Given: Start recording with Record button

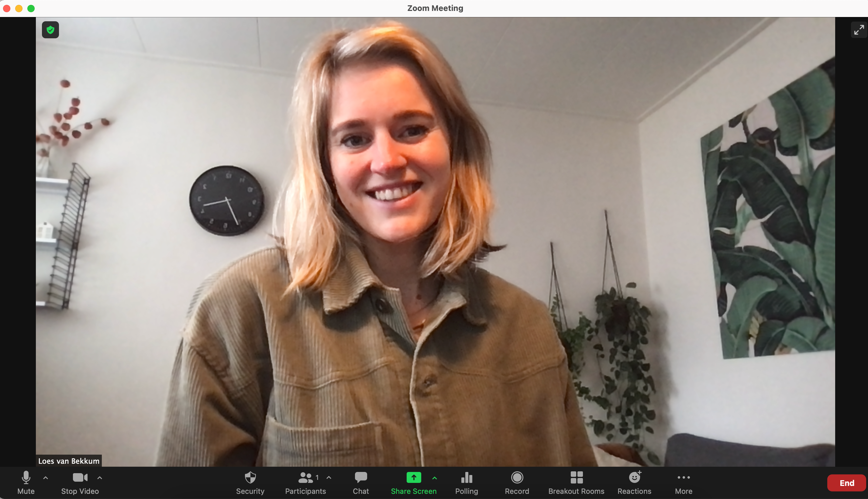Looking at the screenshot, I should click(517, 483).
